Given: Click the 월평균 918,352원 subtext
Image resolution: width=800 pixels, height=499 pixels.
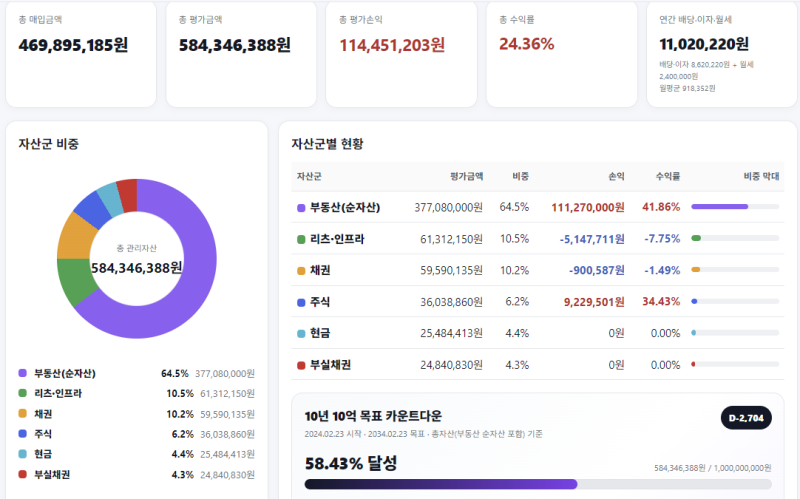Looking at the screenshot, I should pos(687,88).
